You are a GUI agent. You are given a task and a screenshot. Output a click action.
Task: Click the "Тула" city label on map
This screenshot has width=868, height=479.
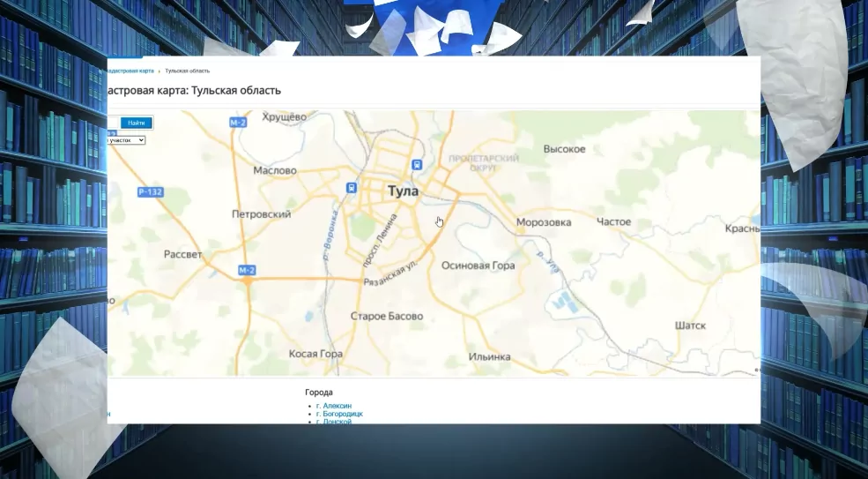pos(403,191)
